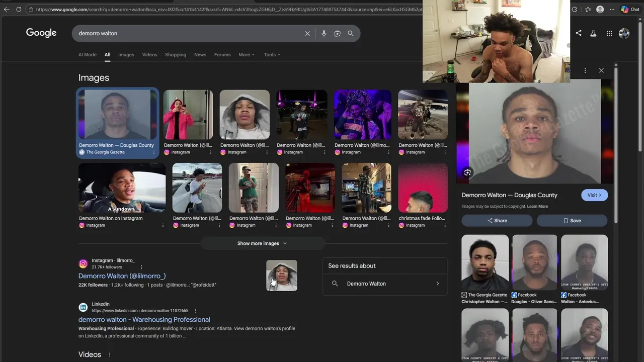Open browser settings and more menu

tap(612, 9)
